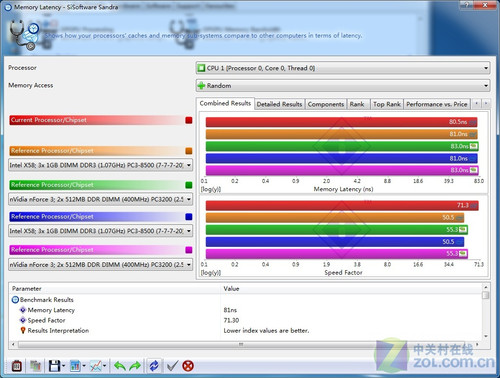
Task: Click the stethoscope Sandra logo icon
Action: pyautogui.click(x=24, y=35)
